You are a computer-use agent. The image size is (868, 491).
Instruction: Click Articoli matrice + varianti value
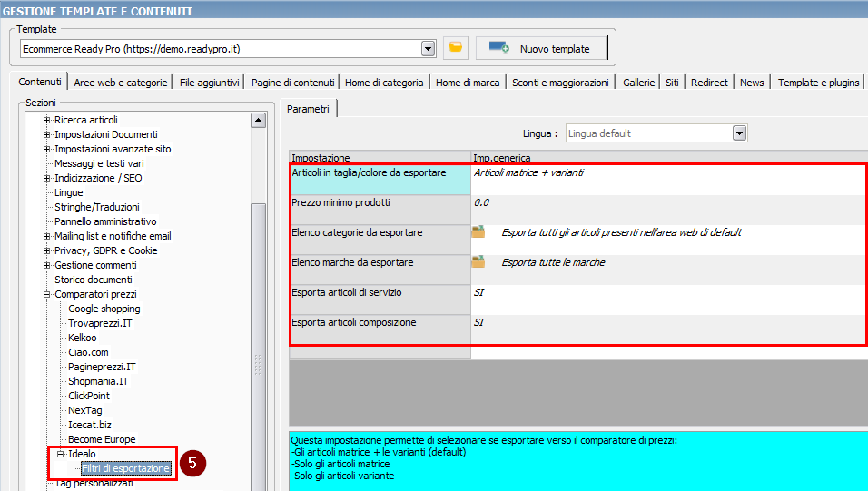tap(528, 172)
